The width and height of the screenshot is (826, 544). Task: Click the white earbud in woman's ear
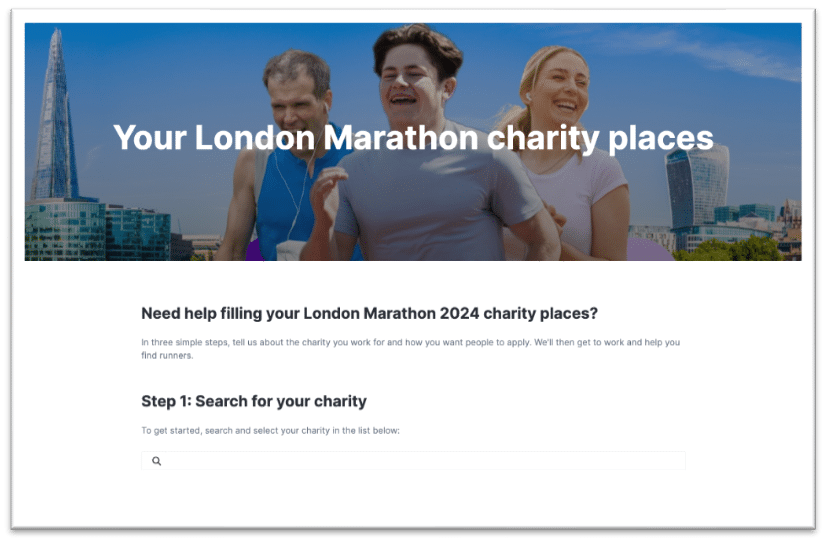pyautogui.click(x=528, y=96)
